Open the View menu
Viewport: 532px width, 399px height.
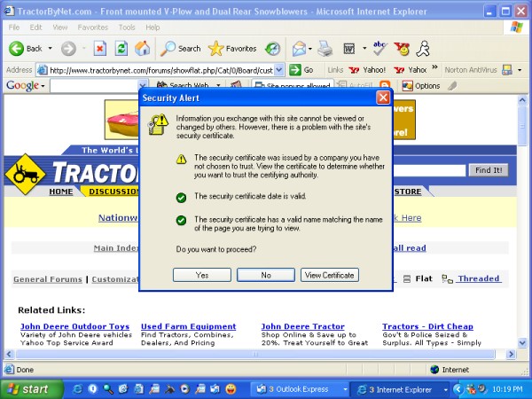[59, 27]
